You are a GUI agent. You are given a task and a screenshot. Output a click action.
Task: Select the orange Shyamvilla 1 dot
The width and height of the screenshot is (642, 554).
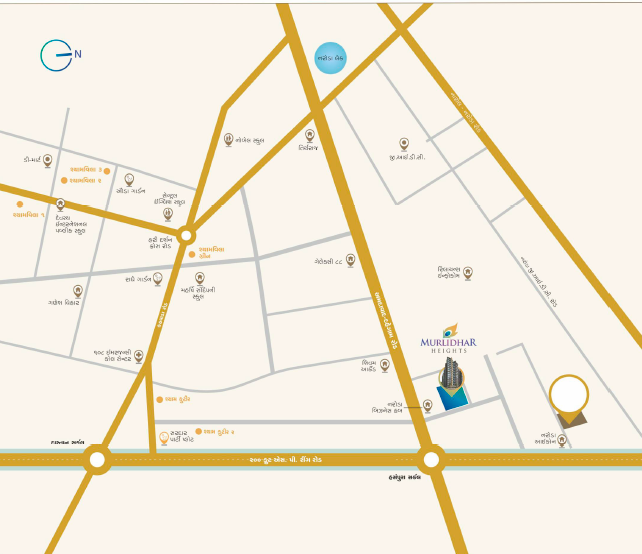click(20, 204)
